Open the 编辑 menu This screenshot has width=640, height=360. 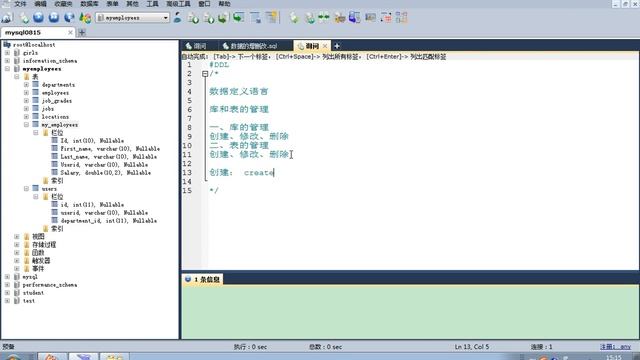tap(40, 4)
